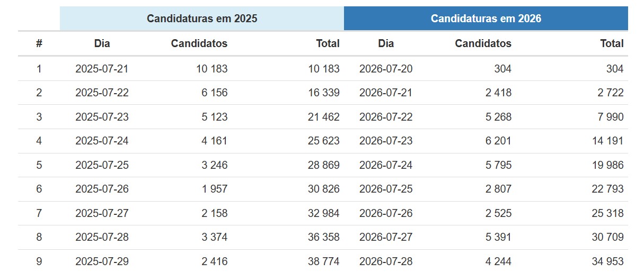
Task: Click the Candidaturas em 2026 header
Action: (x=486, y=19)
